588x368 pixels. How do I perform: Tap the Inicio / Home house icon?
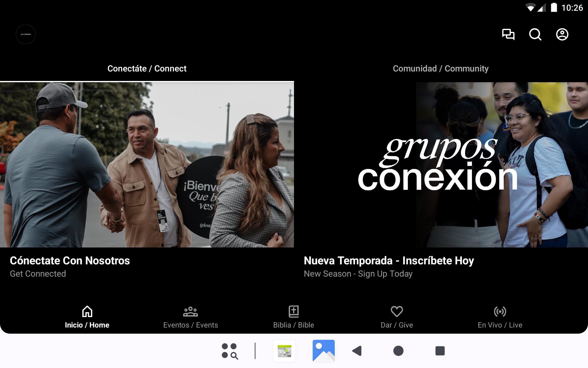pyautogui.click(x=87, y=312)
